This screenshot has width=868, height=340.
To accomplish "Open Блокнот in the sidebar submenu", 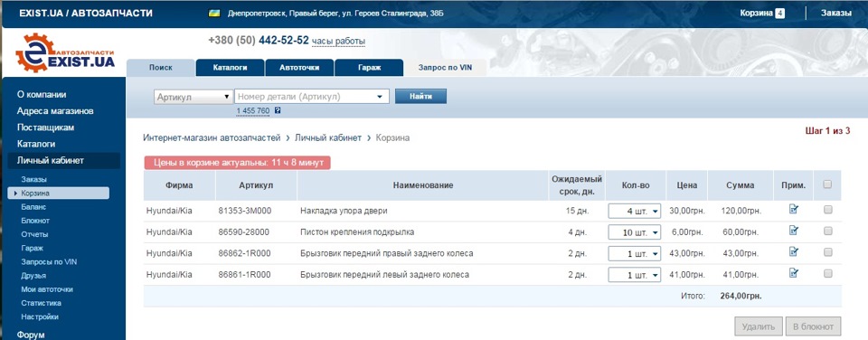I will [35, 221].
